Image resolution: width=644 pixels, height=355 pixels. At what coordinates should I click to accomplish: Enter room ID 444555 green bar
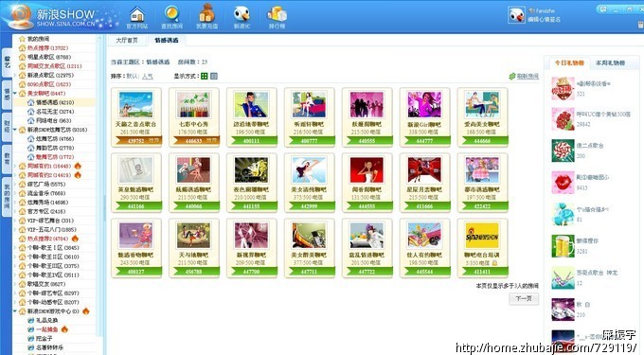coord(367,206)
